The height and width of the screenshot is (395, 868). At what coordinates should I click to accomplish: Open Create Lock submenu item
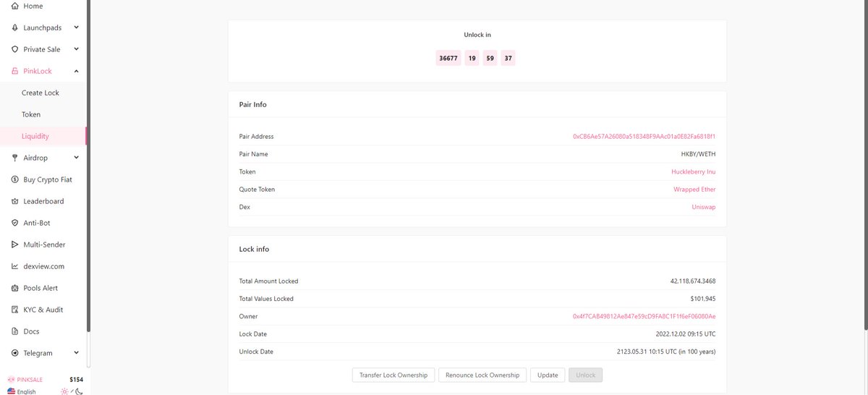[41, 93]
